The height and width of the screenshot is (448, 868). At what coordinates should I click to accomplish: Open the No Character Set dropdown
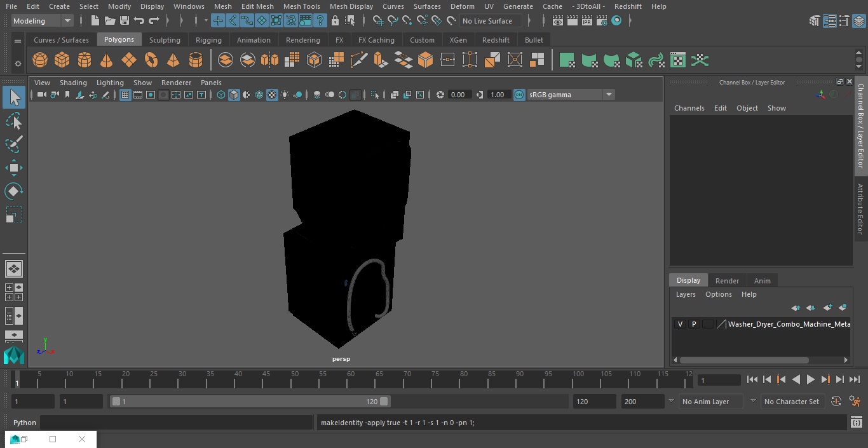(792, 402)
